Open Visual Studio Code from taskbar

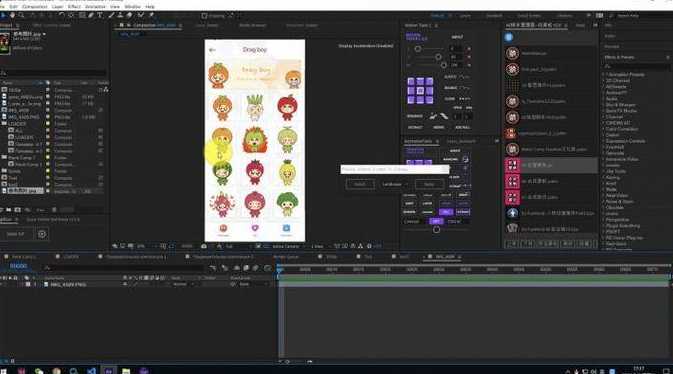point(91,371)
